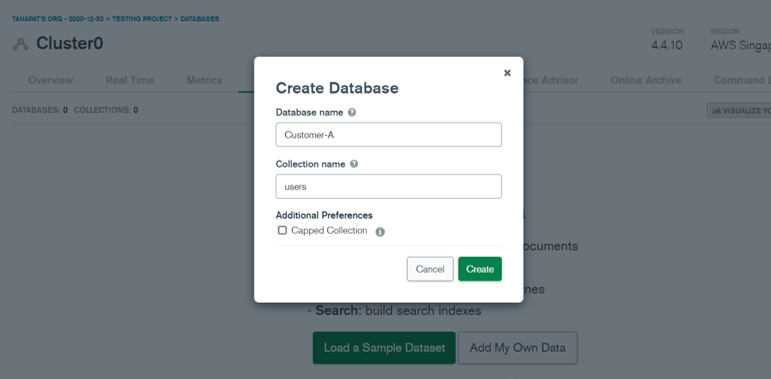Focus the Collection name field containing users
The width and height of the screenshot is (771, 379).
388,186
